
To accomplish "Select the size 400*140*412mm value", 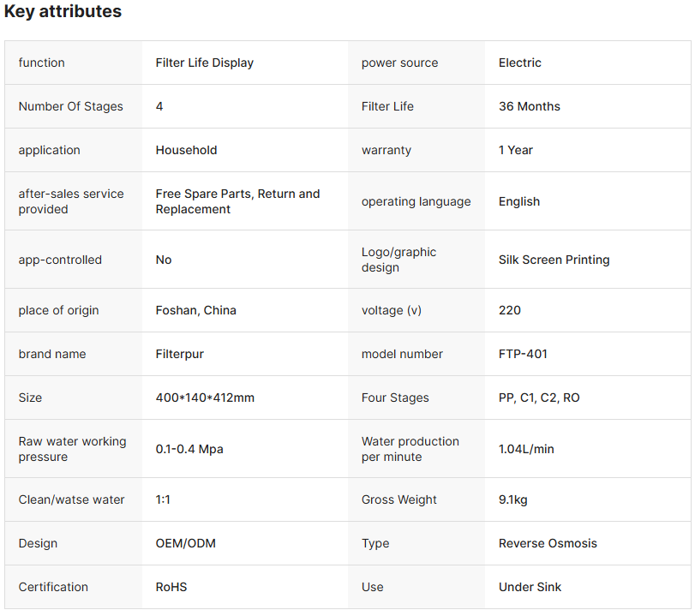I will pyautogui.click(x=205, y=398).
